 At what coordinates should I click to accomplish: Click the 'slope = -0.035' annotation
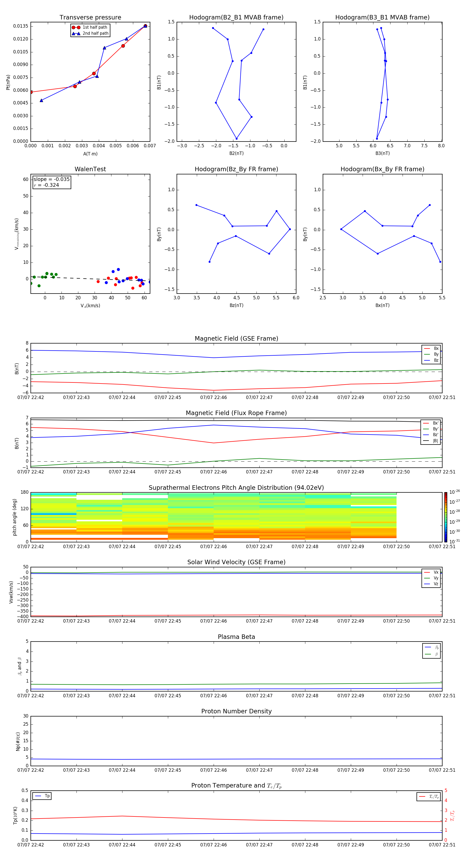click(52, 179)
